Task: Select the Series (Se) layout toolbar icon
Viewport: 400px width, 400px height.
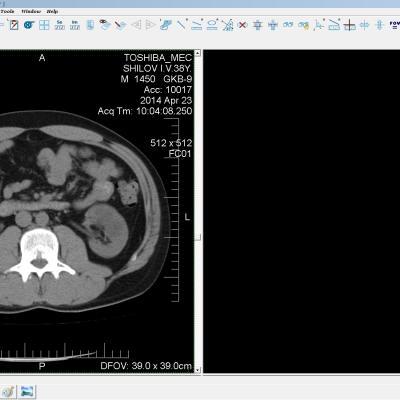Action: [59, 25]
